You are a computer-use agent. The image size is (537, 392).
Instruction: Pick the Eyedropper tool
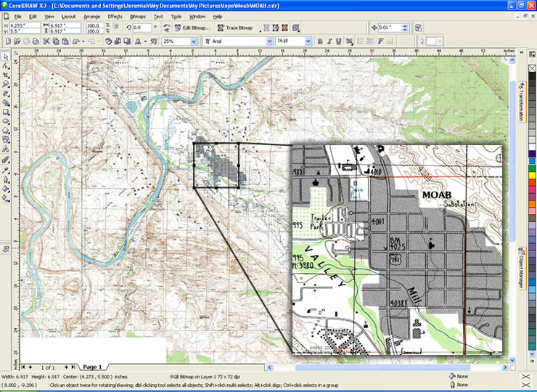tap(6, 168)
